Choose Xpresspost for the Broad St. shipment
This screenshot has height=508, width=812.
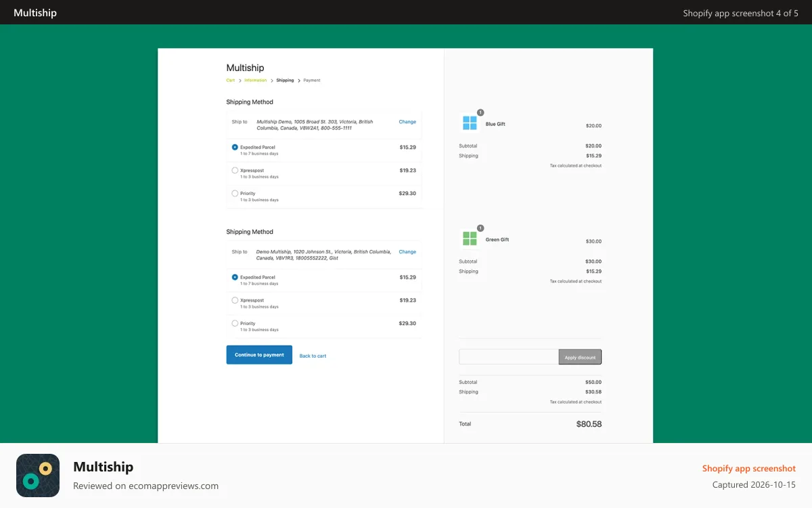pyautogui.click(x=235, y=170)
